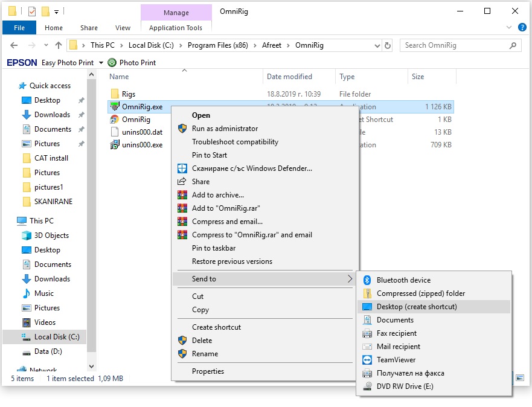
Task: Click the WinRAR icon beside Add to archive
Action: [182, 194]
